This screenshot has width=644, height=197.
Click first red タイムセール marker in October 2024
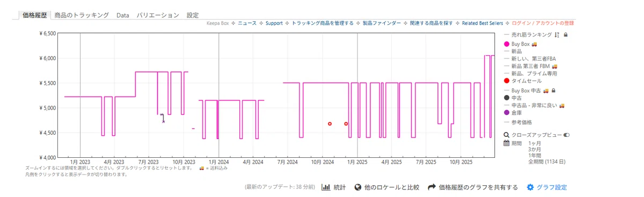[x=330, y=124]
